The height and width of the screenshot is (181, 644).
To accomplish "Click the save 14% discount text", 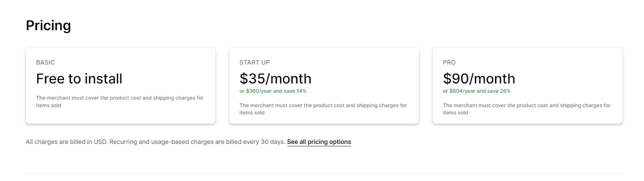I will pyautogui.click(x=296, y=91).
